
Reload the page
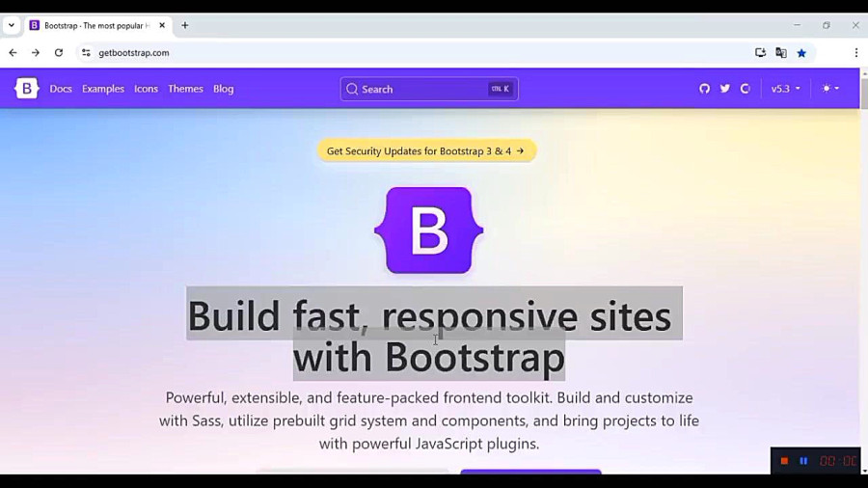(x=59, y=53)
